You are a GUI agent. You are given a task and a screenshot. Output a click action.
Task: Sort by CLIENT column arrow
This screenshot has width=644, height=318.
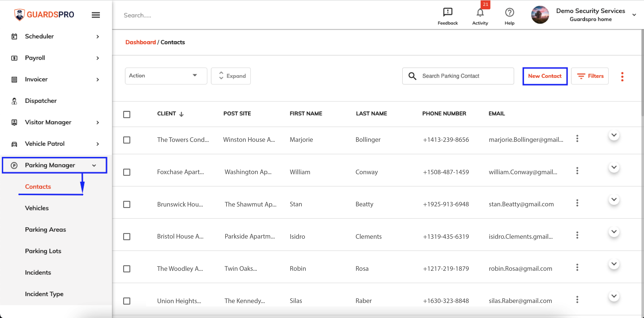(181, 114)
